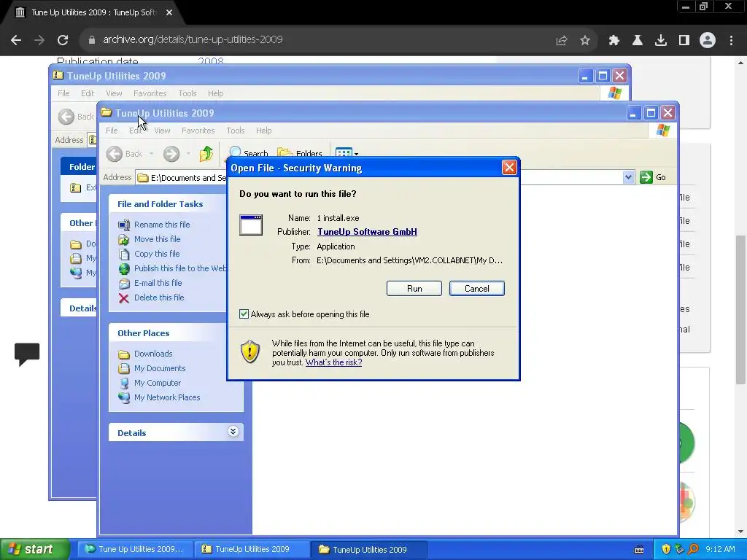
Task: Open the browser three-dot menu
Action: tap(731, 41)
